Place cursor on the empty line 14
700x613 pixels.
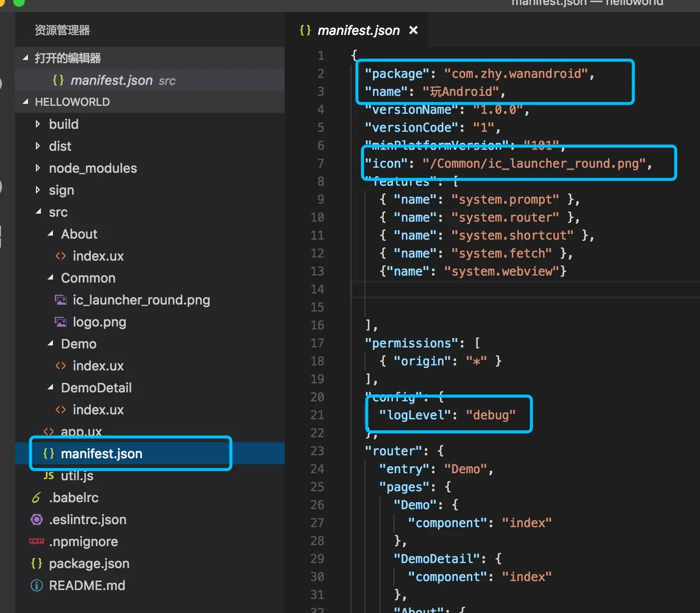tap(526, 289)
